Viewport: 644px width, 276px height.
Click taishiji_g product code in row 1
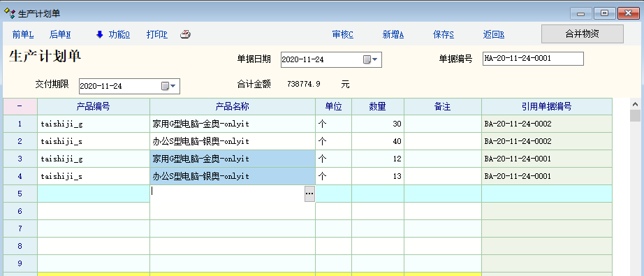(61, 124)
